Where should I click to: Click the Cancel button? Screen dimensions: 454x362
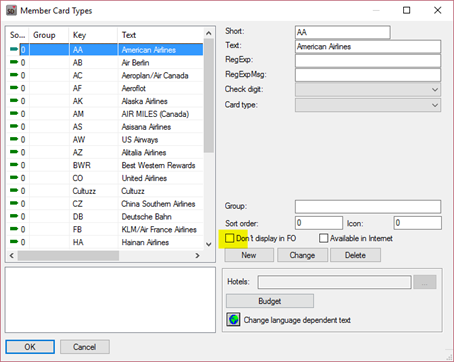coord(85,347)
